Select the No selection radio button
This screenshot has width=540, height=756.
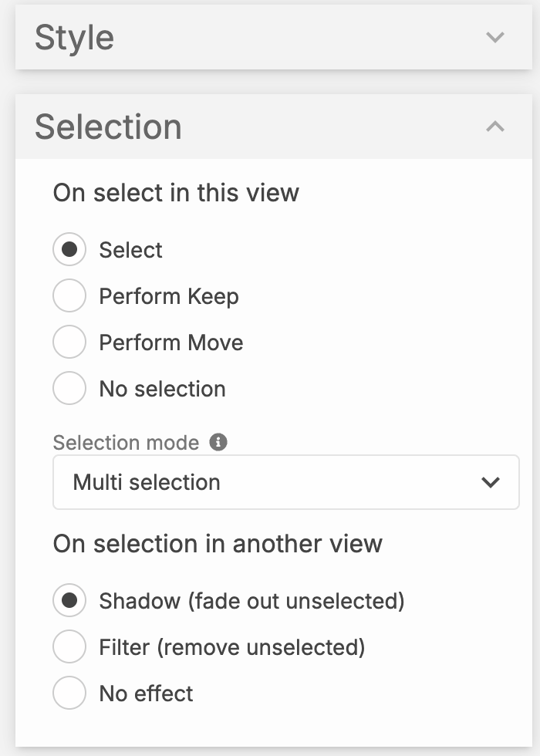(69, 389)
